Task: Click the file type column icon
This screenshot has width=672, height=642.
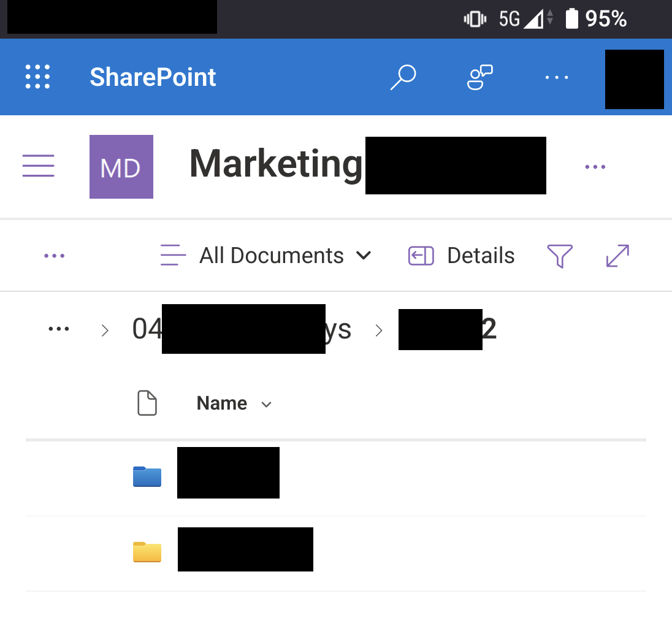Action: point(147,403)
